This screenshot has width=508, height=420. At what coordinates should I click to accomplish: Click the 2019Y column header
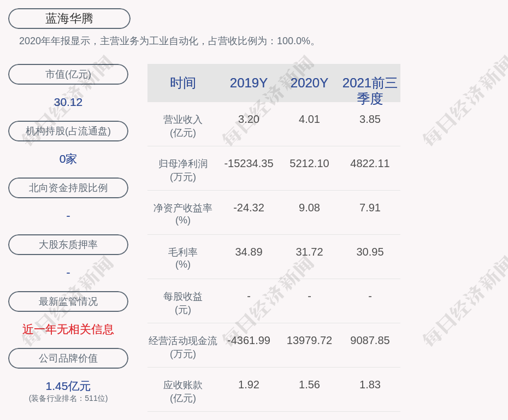pyautogui.click(x=249, y=83)
